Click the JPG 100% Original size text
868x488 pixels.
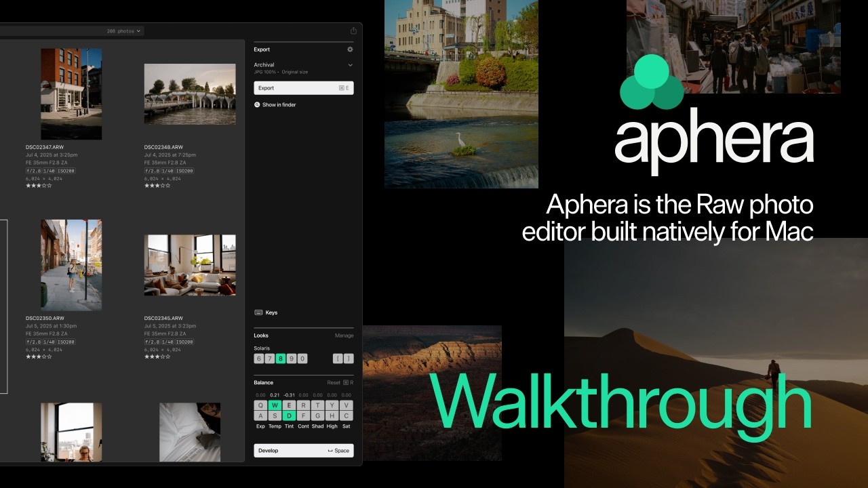(x=281, y=72)
